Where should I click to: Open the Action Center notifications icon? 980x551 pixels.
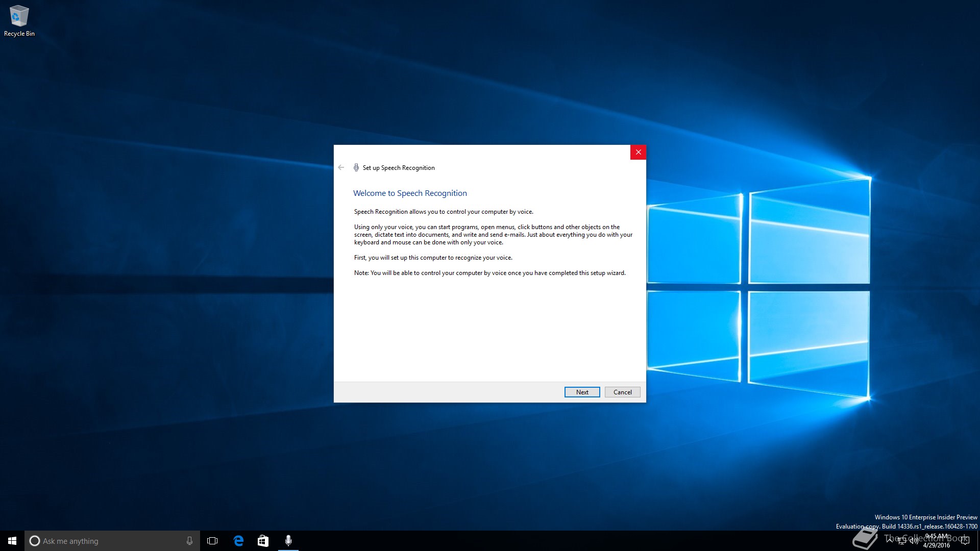point(965,541)
